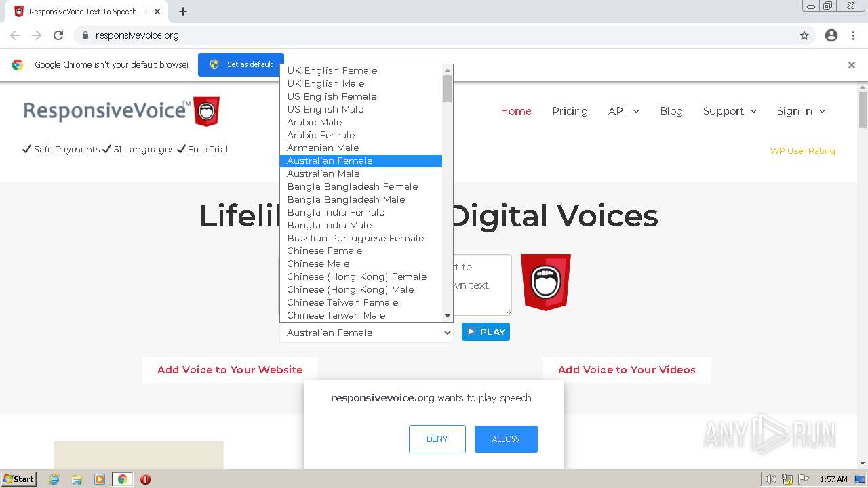Select UK English Female voice
The height and width of the screenshot is (488, 868).
(361, 70)
